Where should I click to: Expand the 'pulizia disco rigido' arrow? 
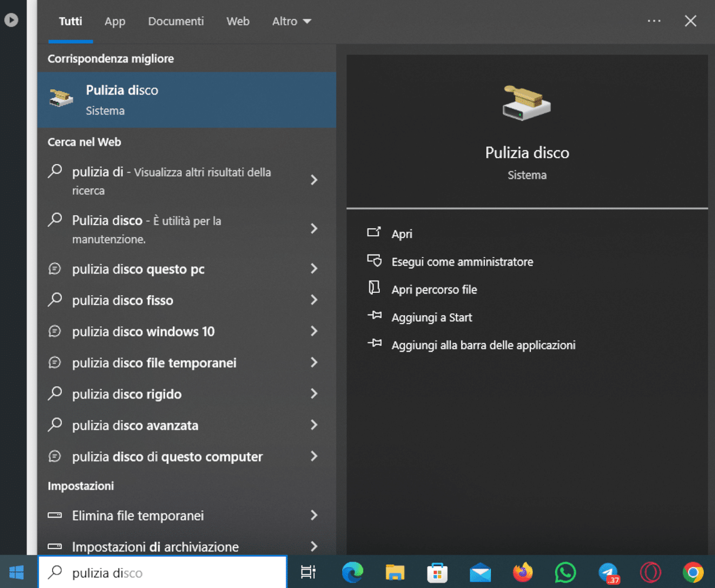314,393
